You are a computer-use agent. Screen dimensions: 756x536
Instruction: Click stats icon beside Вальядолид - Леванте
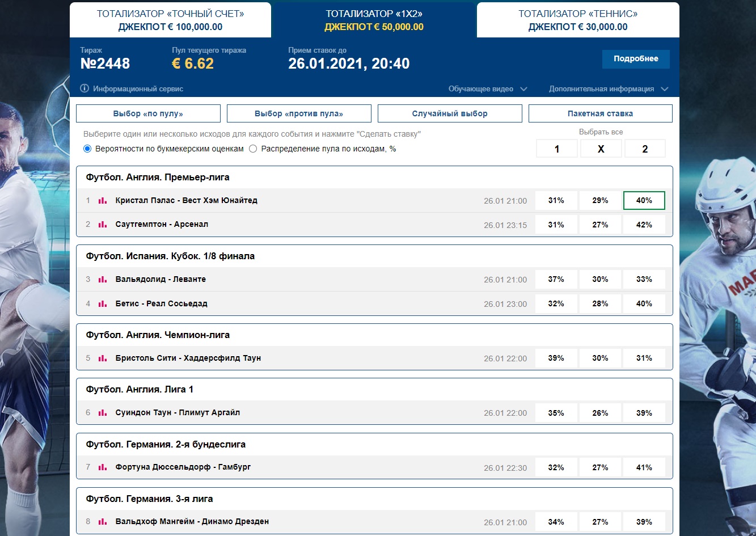point(103,280)
